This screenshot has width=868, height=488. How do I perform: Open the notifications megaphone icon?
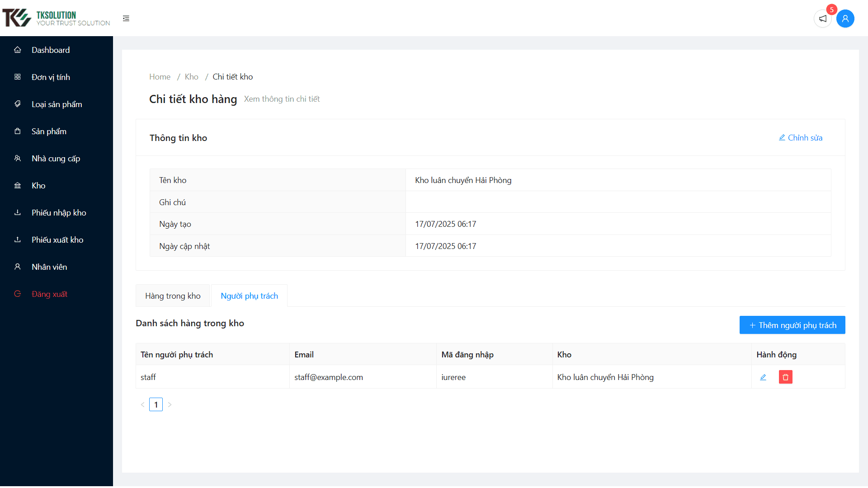point(823,19)
